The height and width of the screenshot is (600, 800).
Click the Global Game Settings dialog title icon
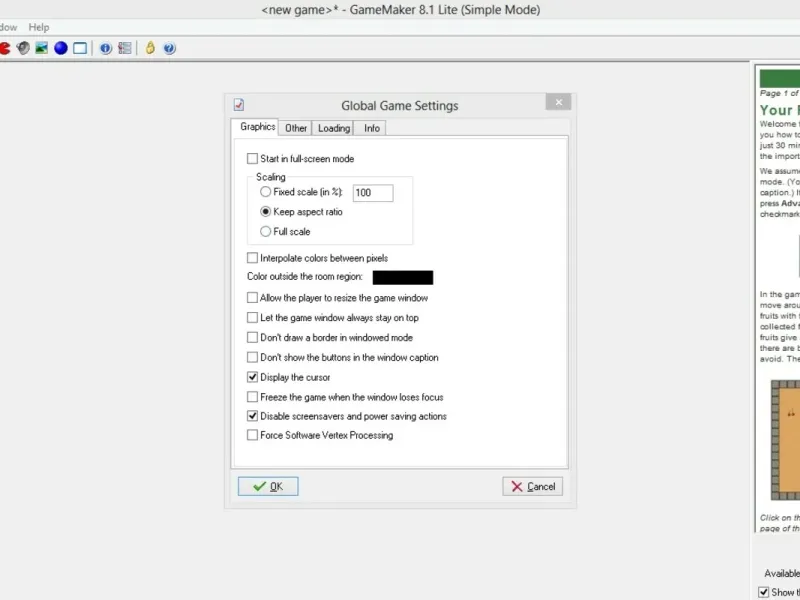click(239, 105)
